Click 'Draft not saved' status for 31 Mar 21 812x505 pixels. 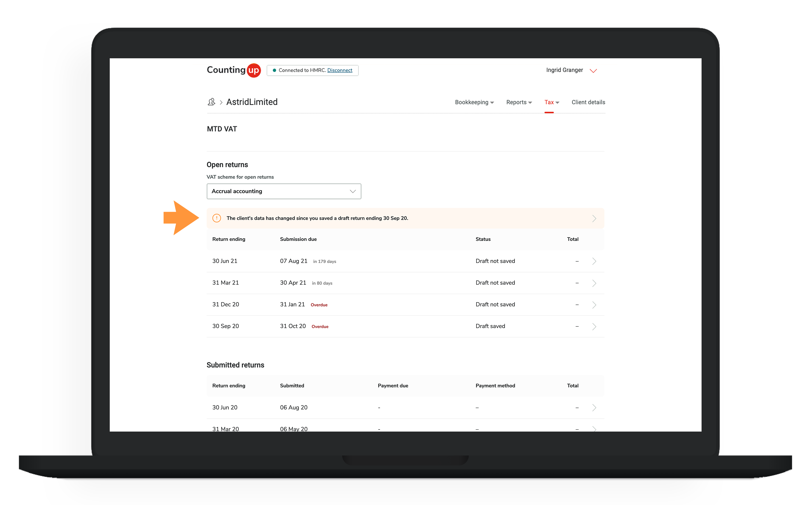495,283
